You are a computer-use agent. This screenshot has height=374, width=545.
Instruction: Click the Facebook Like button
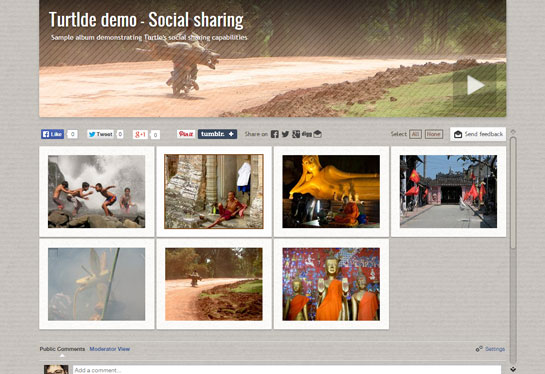pos(52,134)
